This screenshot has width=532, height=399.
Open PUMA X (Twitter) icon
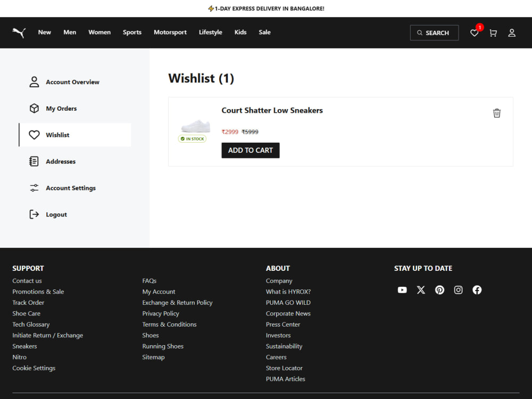click(421, 290)
